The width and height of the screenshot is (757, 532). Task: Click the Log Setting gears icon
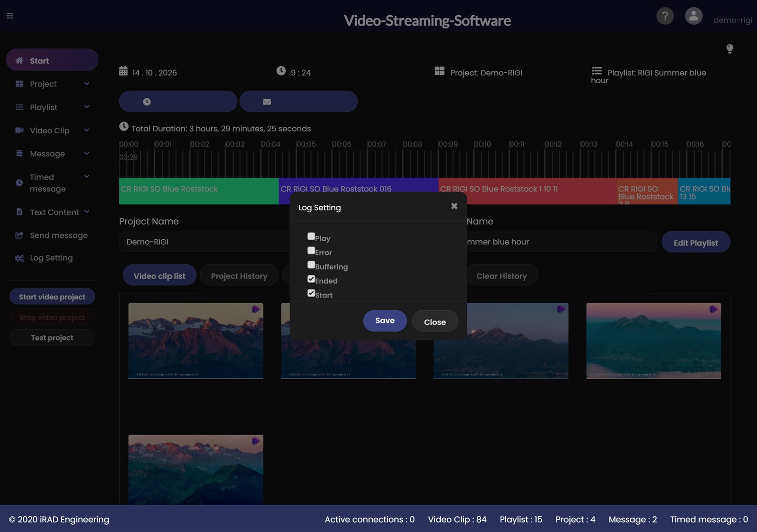pos(19,258)
